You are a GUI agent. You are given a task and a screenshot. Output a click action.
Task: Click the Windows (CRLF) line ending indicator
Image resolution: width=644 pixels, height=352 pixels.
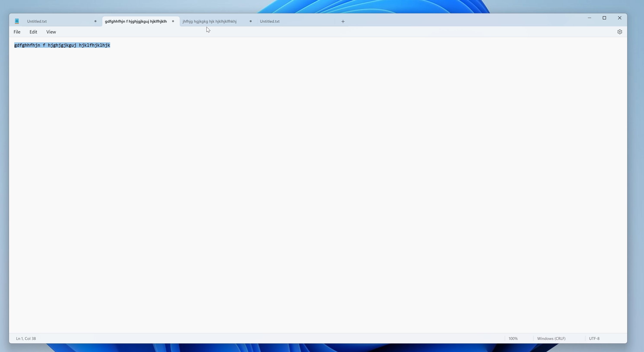point(551,338)
